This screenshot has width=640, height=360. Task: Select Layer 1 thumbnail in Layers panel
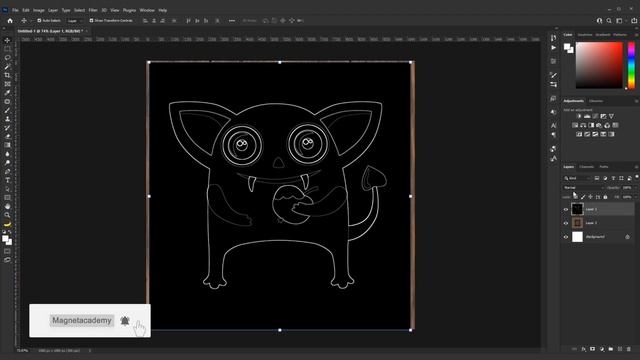coord(577,209)
